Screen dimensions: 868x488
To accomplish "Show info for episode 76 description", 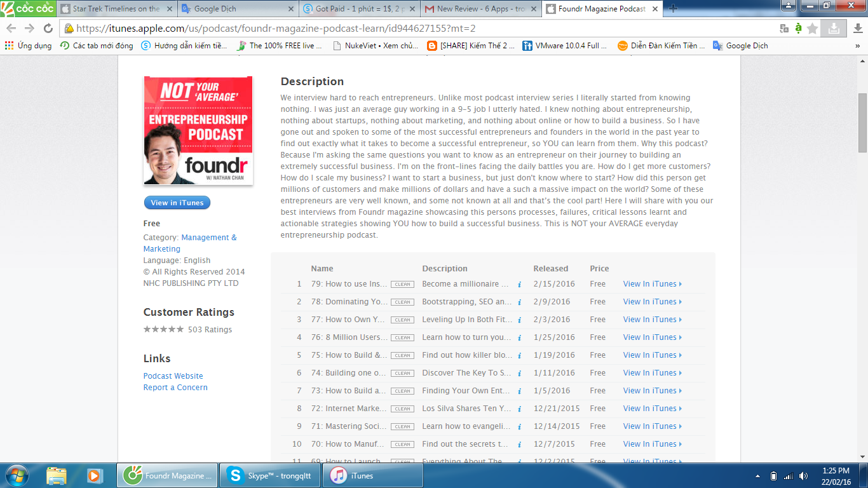I will pos(519,338).
